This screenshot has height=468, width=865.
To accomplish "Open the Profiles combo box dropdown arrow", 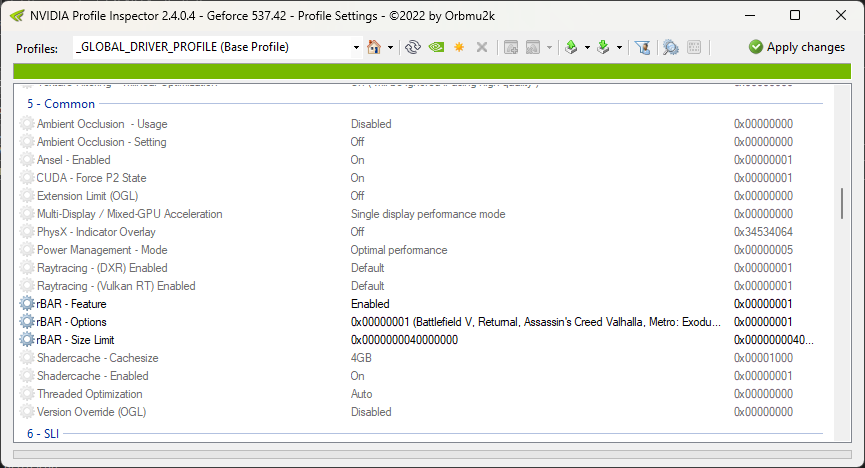I will [x=356, y=47].
